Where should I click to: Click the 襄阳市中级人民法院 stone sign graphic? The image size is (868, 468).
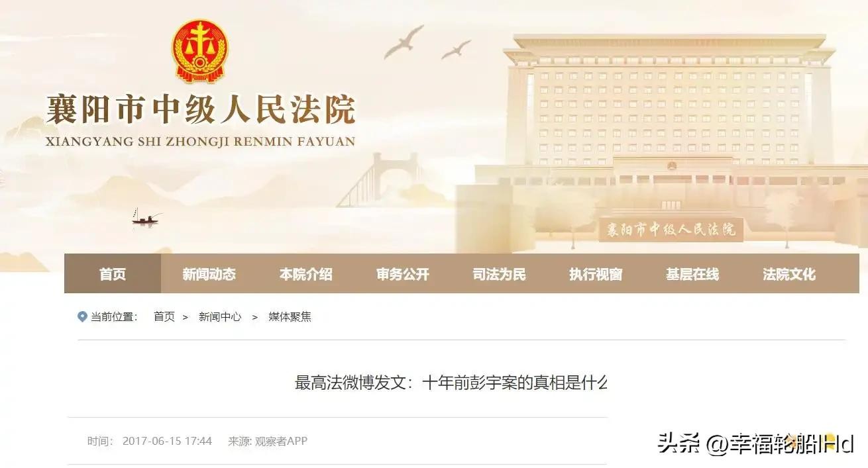click(671, 230)
